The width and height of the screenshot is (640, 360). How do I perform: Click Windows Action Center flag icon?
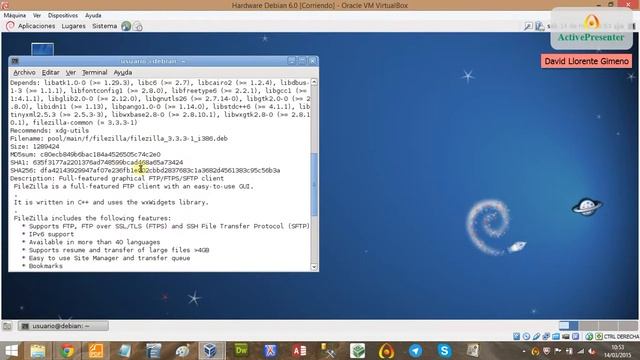point(558,351)
